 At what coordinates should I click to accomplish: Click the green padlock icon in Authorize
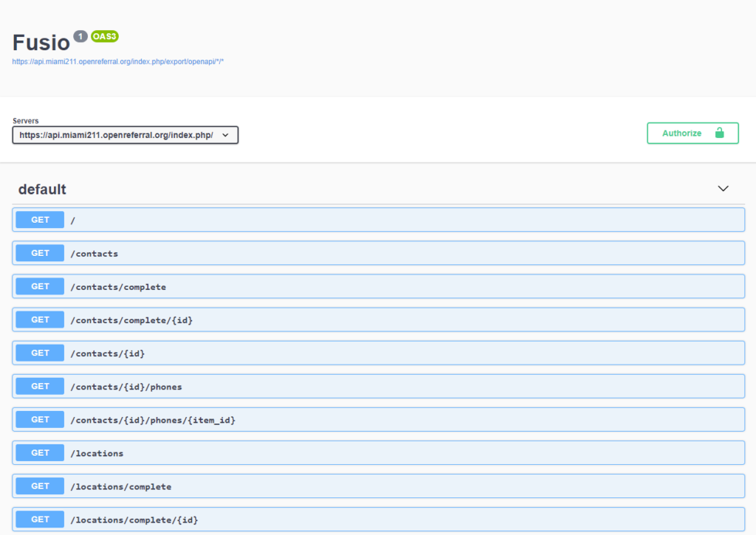coord(719,133)
